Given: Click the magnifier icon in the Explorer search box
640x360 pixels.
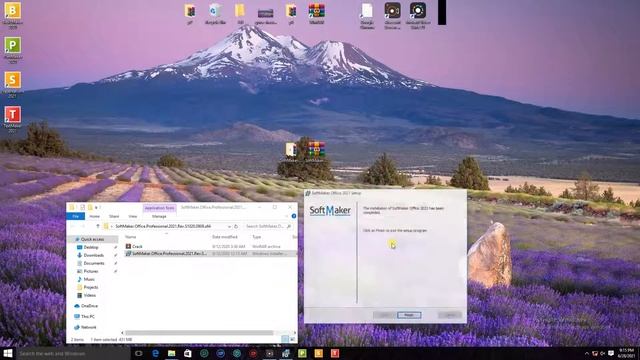Looking at the screenshot, I should [x=289, y=226].
